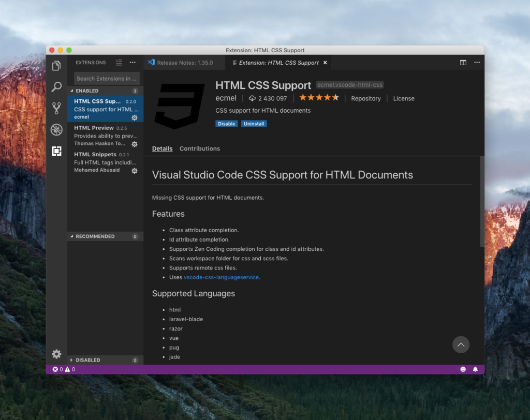This screenshot has width=530, height=420.
Task: Switch to the Details tab
Action: (162, 148)
